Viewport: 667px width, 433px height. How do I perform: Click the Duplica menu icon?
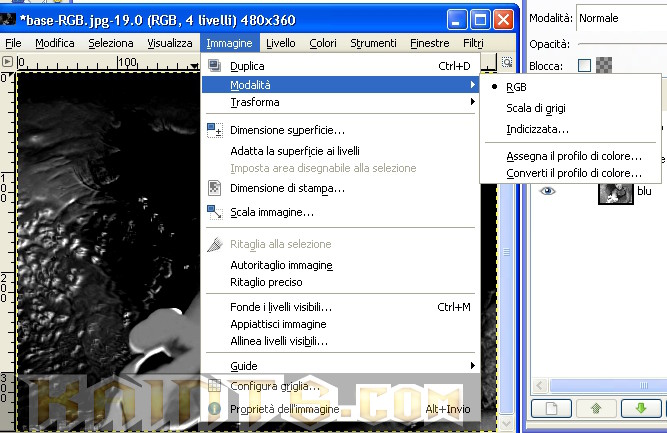[213, 66]
